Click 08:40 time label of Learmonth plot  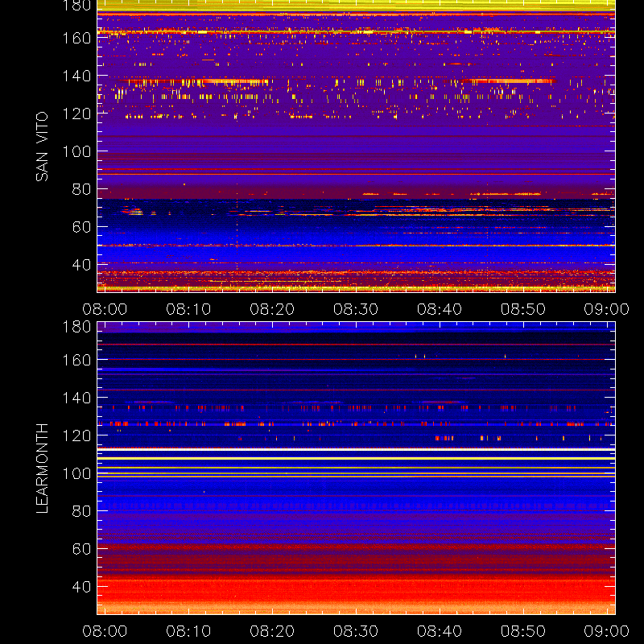click(x=440, y=631)
